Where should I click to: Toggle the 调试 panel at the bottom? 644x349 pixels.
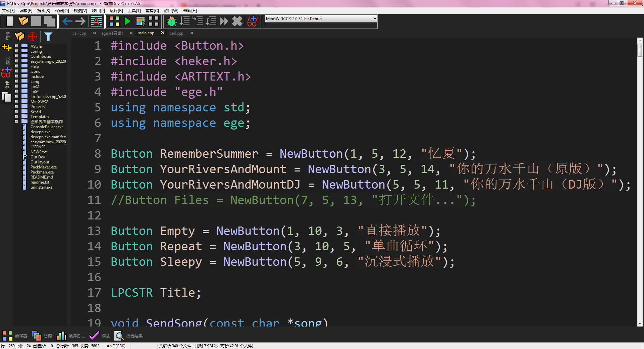pos(105,336)
